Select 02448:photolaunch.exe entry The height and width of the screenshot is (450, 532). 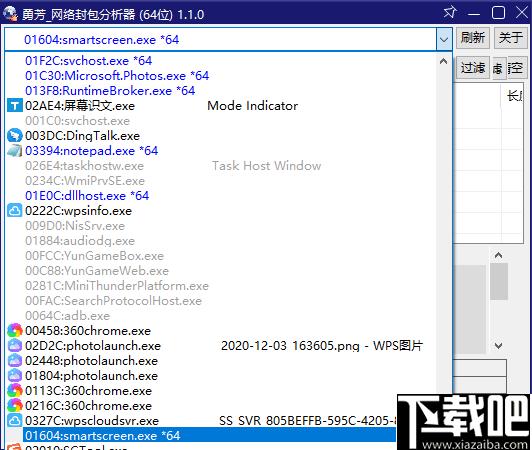[221, 360]
